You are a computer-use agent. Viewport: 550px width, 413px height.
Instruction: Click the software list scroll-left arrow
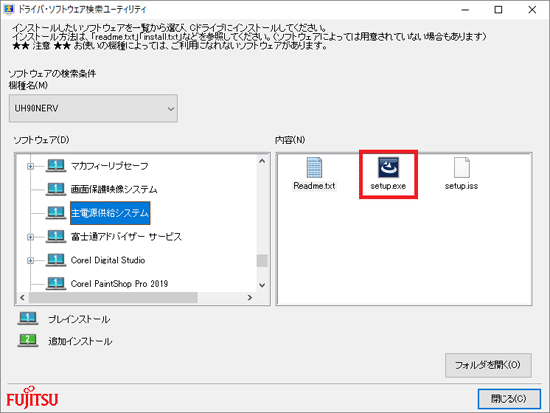pos(22,298)
